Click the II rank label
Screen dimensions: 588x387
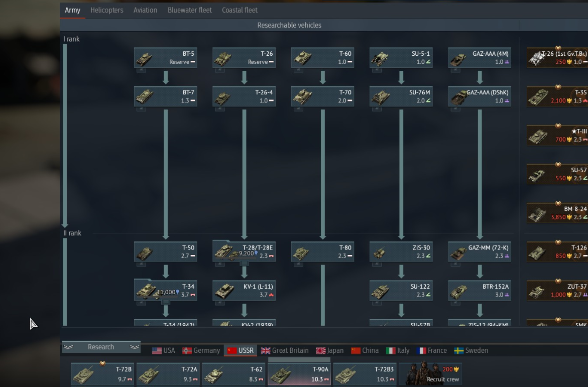coord(72,233)
